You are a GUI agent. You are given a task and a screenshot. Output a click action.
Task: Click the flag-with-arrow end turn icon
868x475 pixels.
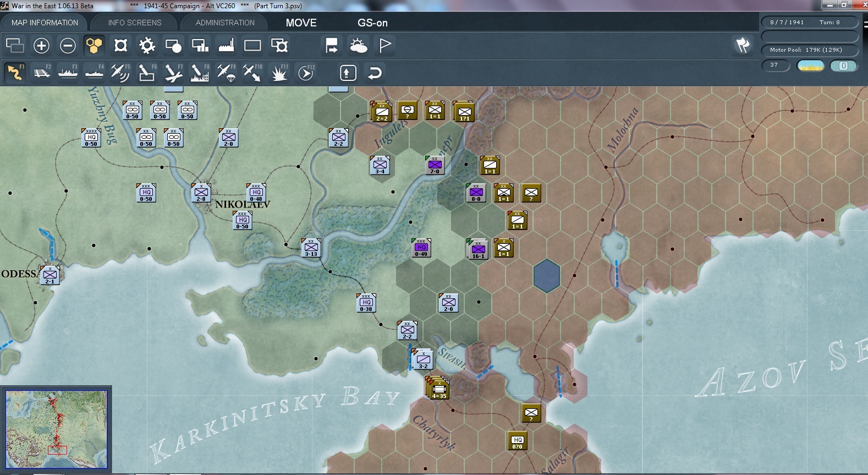tap(332, 46)
